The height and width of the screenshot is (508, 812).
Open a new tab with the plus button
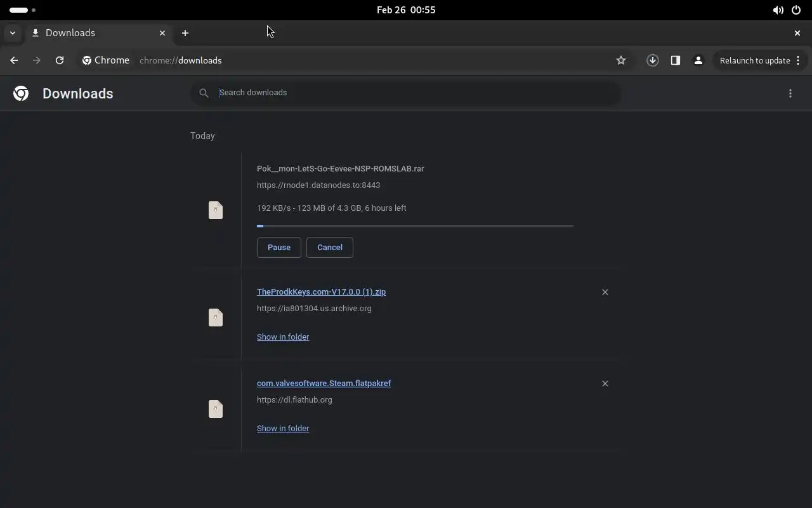click(185, 33)
